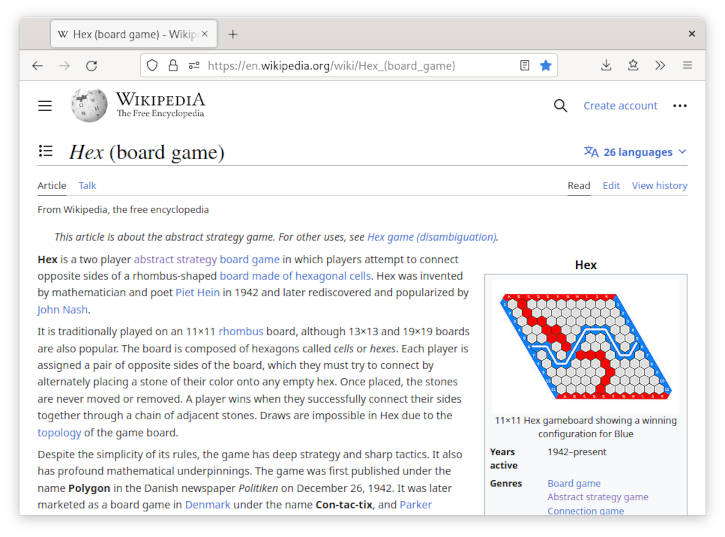
Task: Reload the current page
Action: (x=92, y=66)
